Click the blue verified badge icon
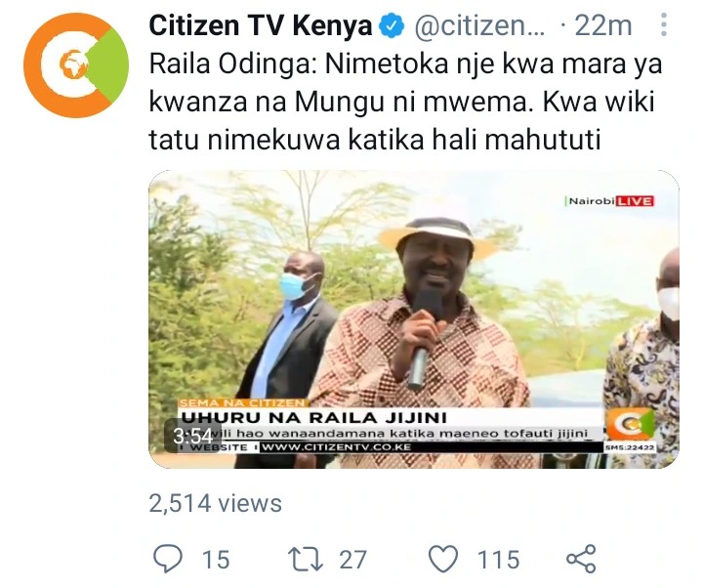The width and height of the screenshot is (703, 588). 392,26
